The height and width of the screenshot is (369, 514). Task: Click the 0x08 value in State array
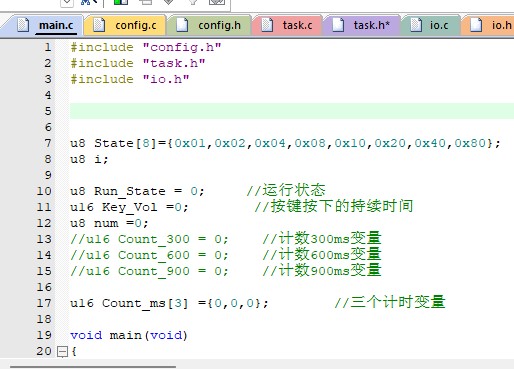click(x=310, y=143)
